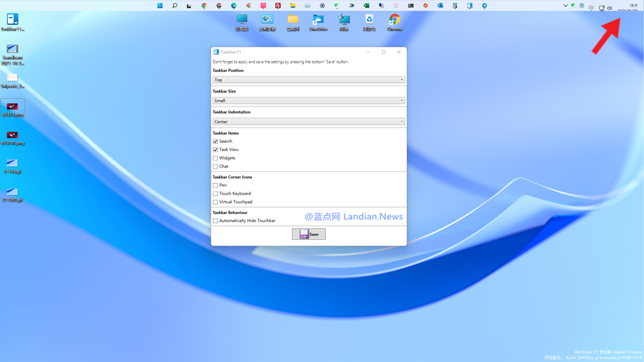This screenshot has width=644, height=362.
Task: Enable the Chat checkbox
Action: [x=215, y=167]
